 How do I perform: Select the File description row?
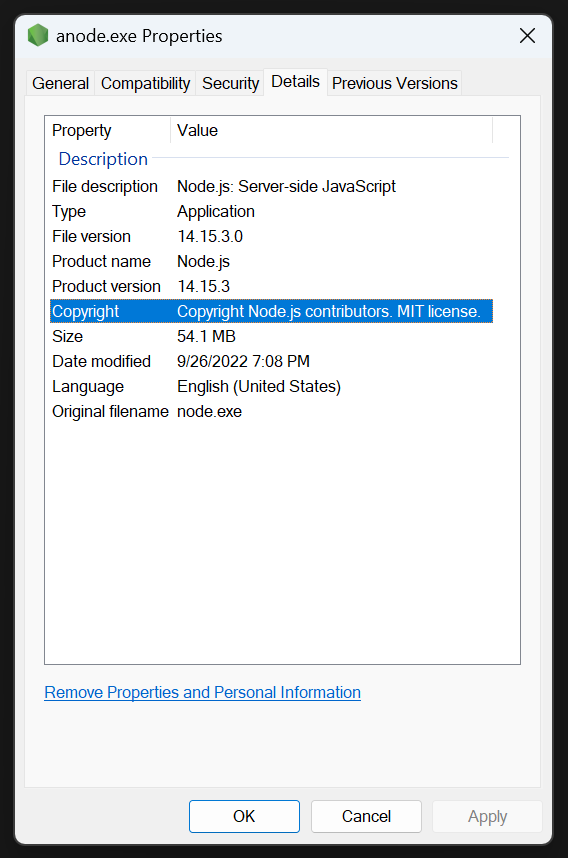(271, 187)
